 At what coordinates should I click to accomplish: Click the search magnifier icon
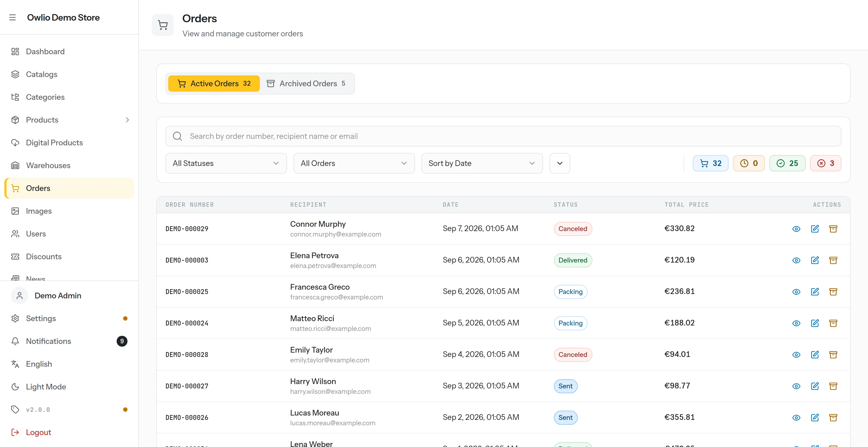[177, 136]
